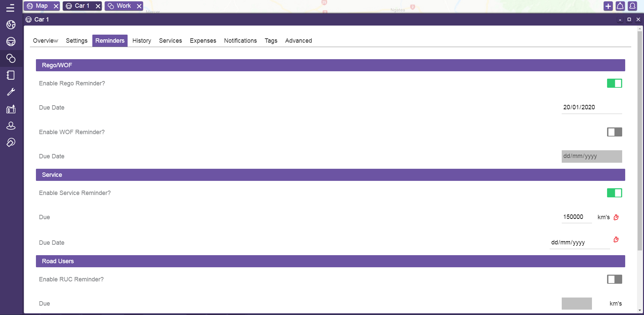The height and width of the screenshot is (315, 644).
Task: Edit the service due 150000 km's field
Action: (x=577, y=217)
